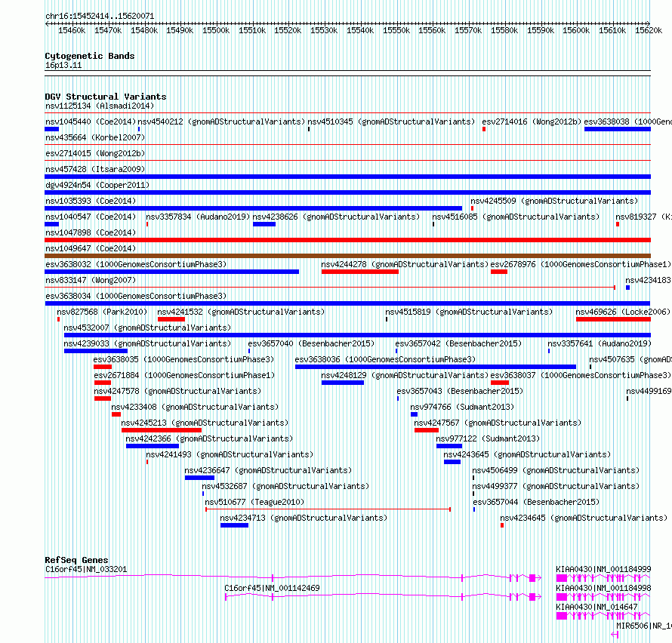The height and width of the screenshot is (643, 672).
Task: Click the red nsv469626 (Locke2006) bar
Action: [613, 319]
